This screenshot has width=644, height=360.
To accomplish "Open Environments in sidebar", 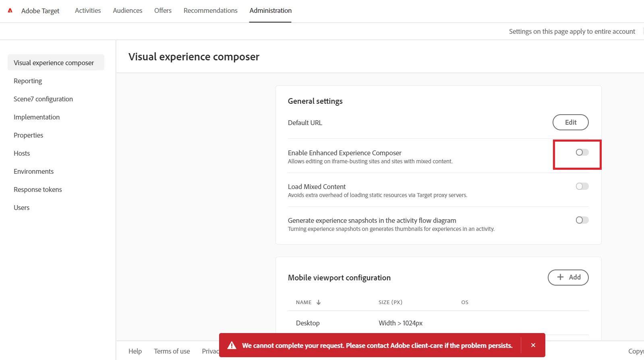I will [33, 171].
